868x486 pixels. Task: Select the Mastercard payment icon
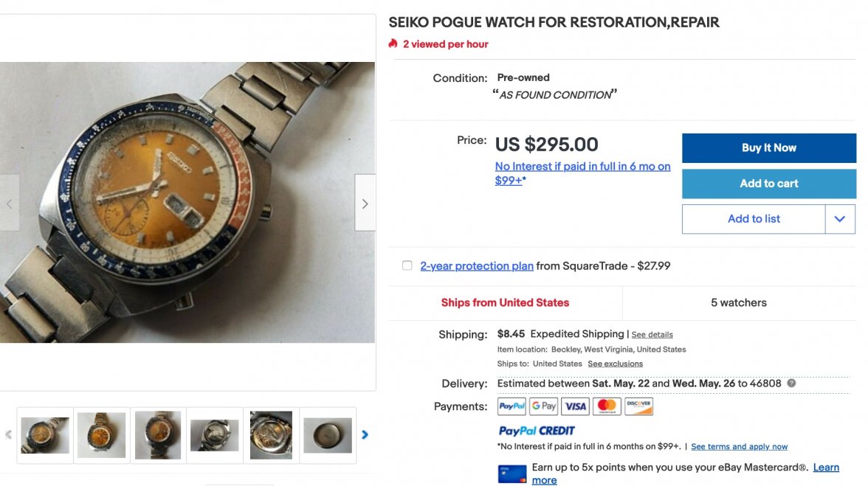tap(607, 406)
